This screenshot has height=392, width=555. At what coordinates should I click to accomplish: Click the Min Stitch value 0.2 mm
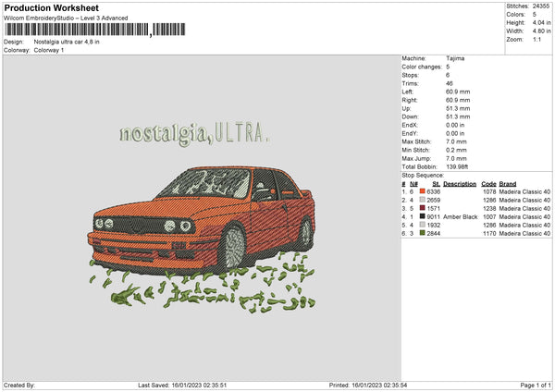tap(456, 150)
